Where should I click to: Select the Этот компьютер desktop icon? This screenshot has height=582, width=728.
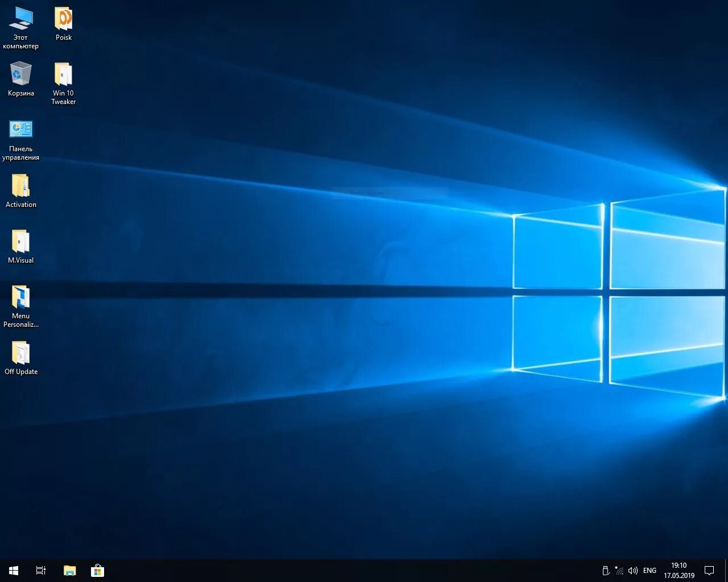(x=21, y=28)
